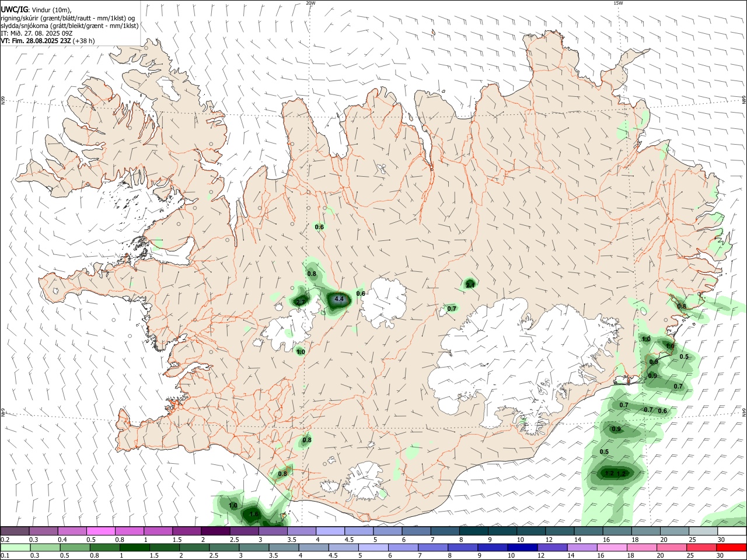Viewport: 747px width, 560px height.
Task: Click the 64N latitude label on right edge
Action: pyautogui.click(x=744, y=412)
